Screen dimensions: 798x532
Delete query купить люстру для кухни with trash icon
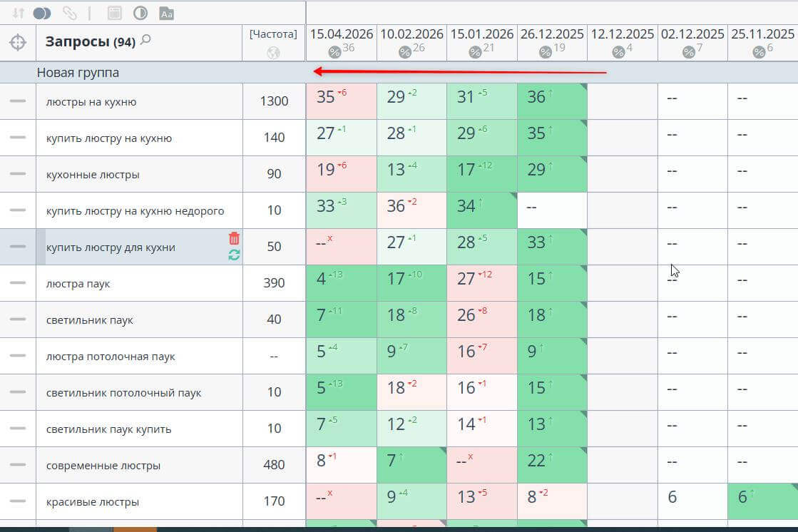pyautogui.click(x=234, y=238)
